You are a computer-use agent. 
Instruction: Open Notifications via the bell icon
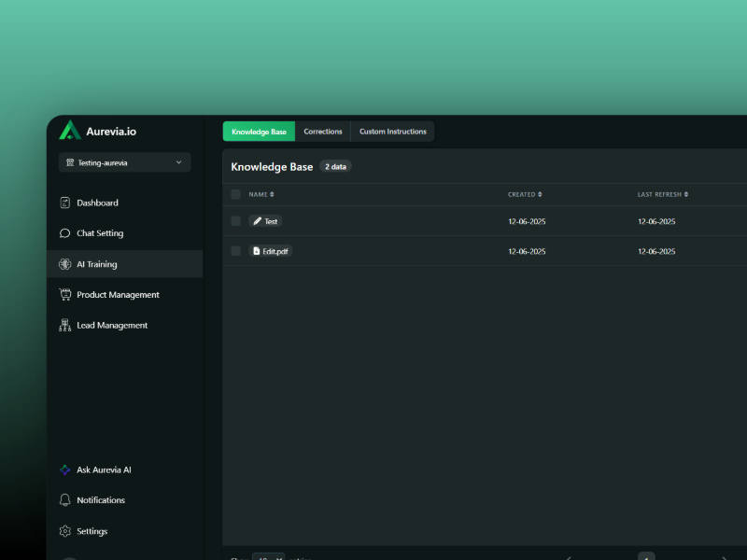point(65,500)
